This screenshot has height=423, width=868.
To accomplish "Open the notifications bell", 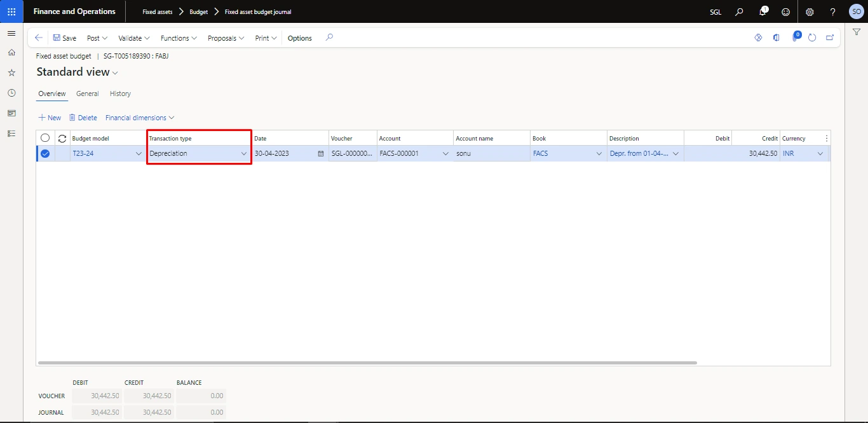I will pos(763,11).
